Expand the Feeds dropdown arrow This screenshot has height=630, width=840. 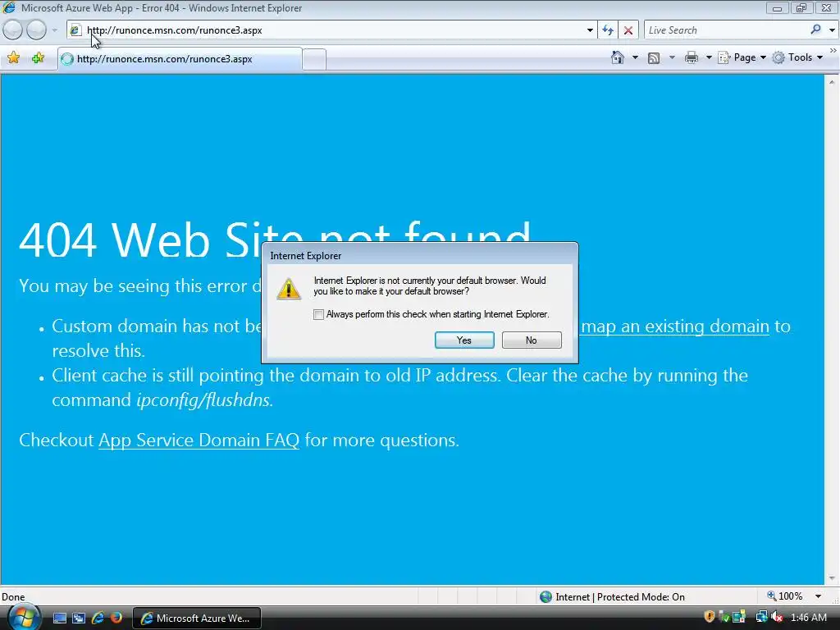(x=672, y=57)
